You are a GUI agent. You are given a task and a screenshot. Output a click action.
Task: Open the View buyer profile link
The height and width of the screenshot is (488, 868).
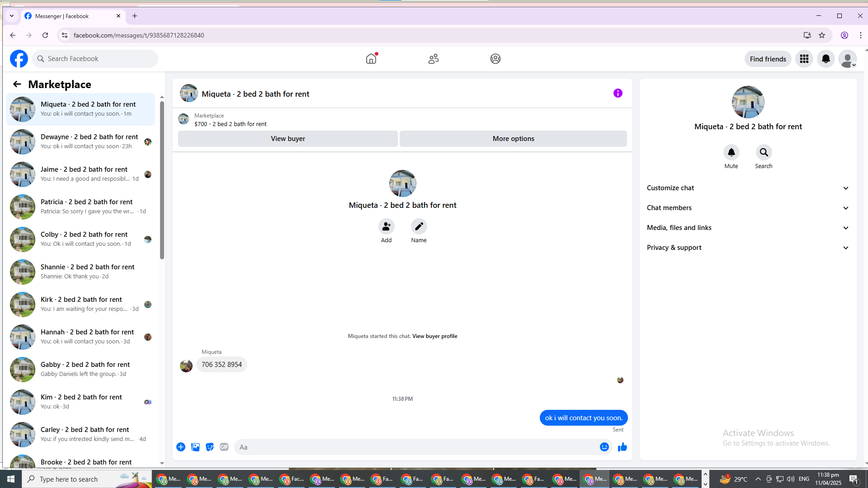(x=434, y=336)
